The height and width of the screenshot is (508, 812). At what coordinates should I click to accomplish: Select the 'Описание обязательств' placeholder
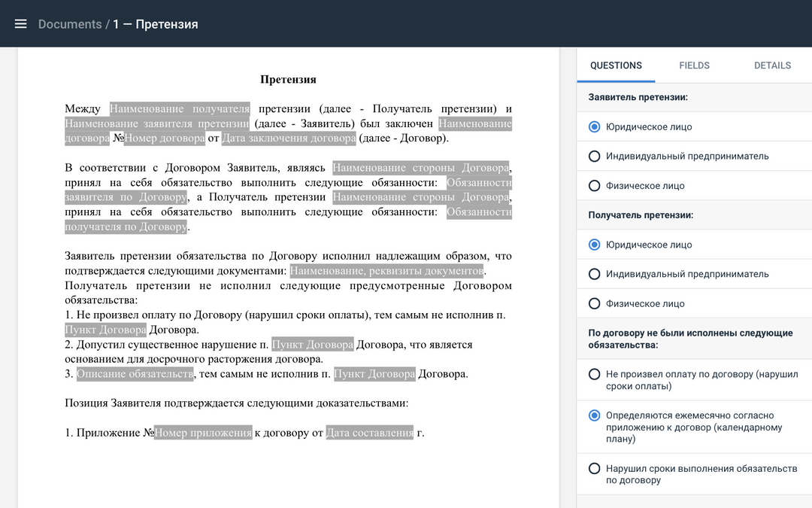(135, 374)
